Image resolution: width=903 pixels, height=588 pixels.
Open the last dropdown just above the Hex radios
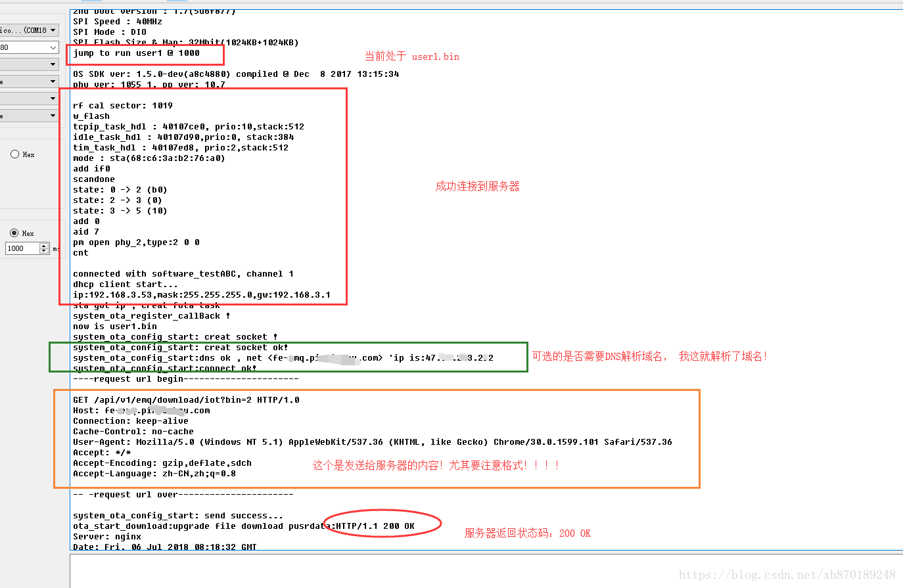click(29, 116)
